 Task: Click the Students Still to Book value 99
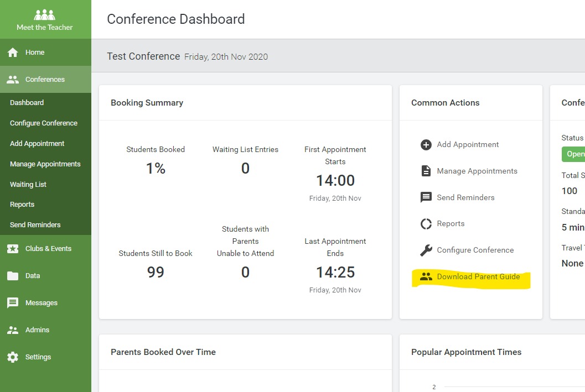156,272
